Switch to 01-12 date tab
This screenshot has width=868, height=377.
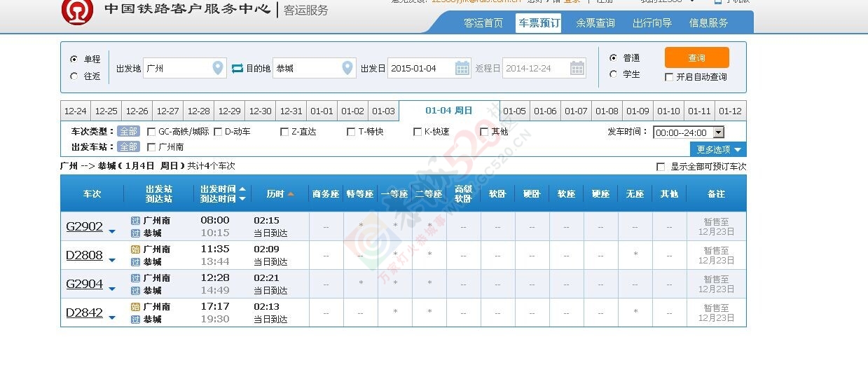[x=731, y=111]
